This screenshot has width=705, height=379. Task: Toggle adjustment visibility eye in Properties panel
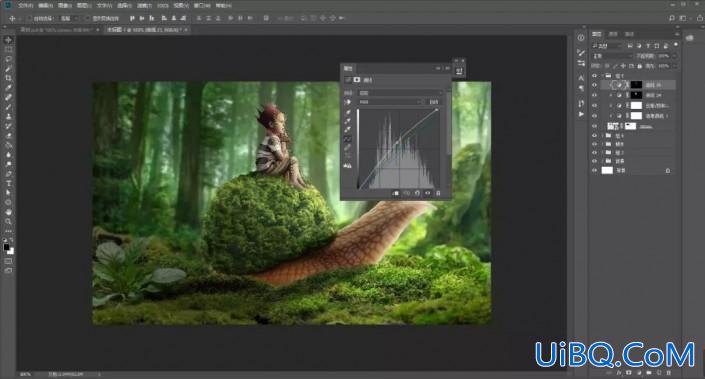point(428,193)
